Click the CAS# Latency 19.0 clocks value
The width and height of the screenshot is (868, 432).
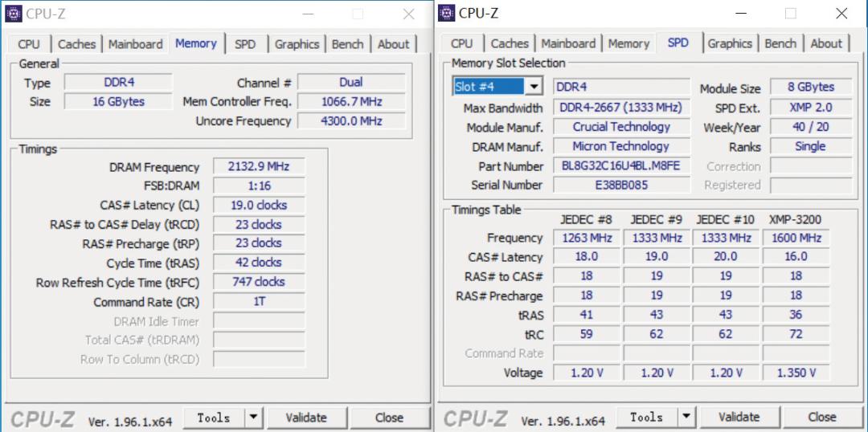click(x=259, y=206)
